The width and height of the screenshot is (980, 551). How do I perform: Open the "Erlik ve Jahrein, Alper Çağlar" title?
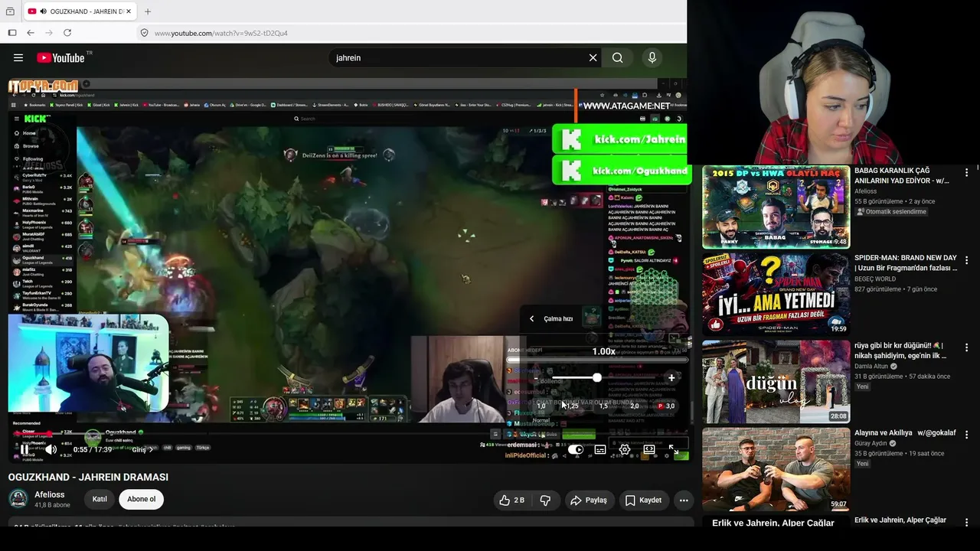click(x=900, y=520)
